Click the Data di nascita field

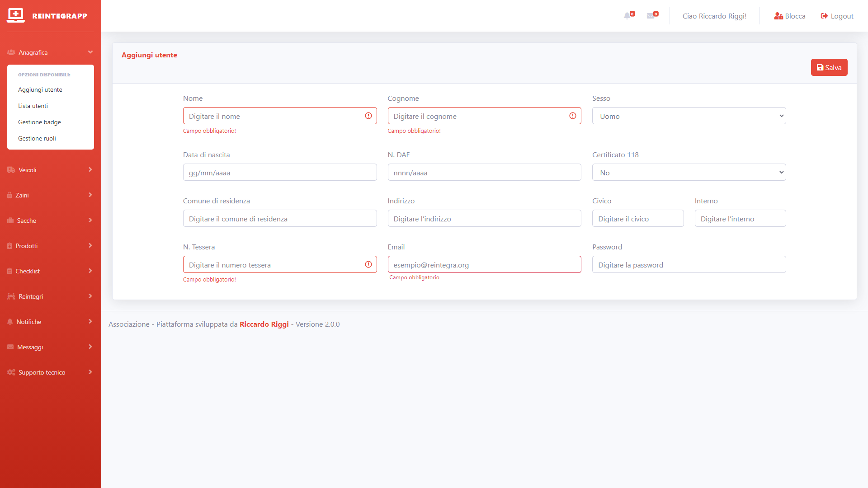279,172
